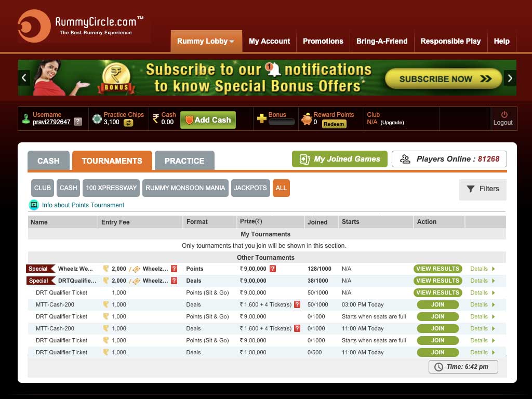
Task: View results for DRTQualifie... tournament
Action: pos(437,281)
